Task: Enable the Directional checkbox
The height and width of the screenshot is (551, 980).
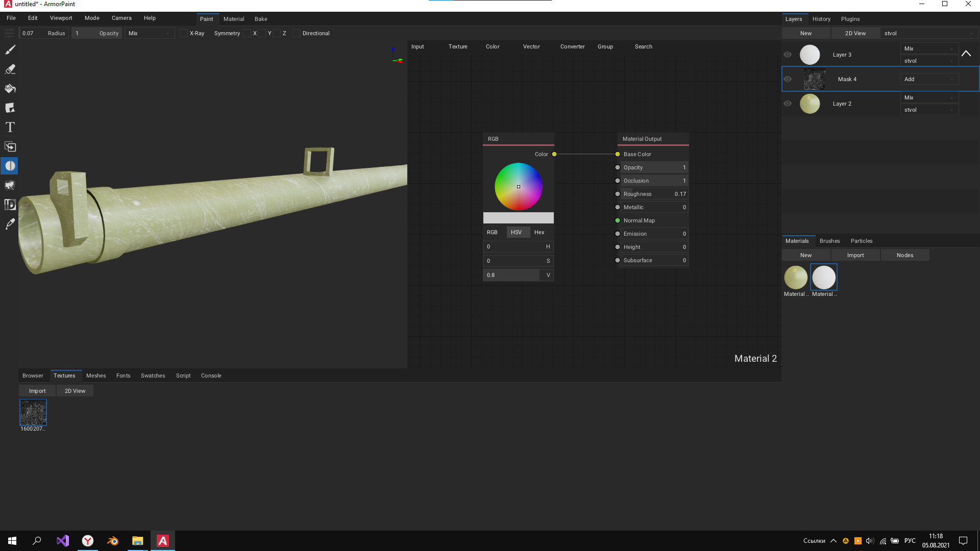Action: point(297,33)
